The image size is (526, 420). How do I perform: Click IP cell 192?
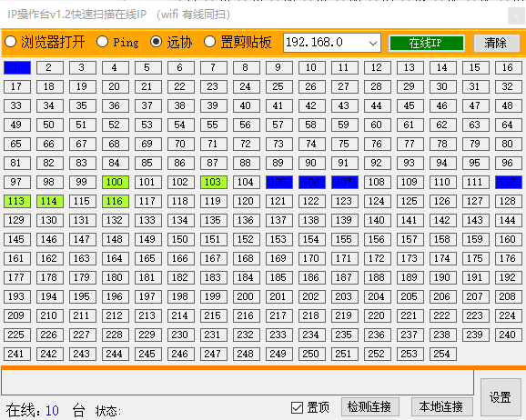pos(509,278)
